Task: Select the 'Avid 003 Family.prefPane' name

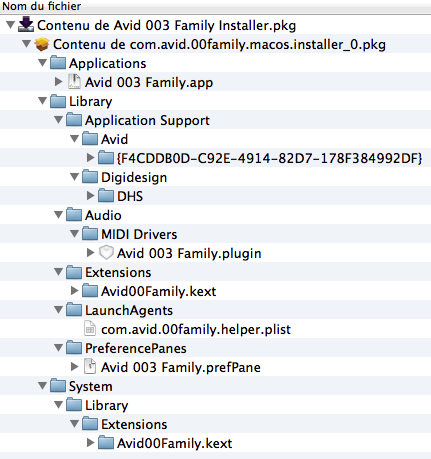Action: pyautogui.click(x=181, y=367)
